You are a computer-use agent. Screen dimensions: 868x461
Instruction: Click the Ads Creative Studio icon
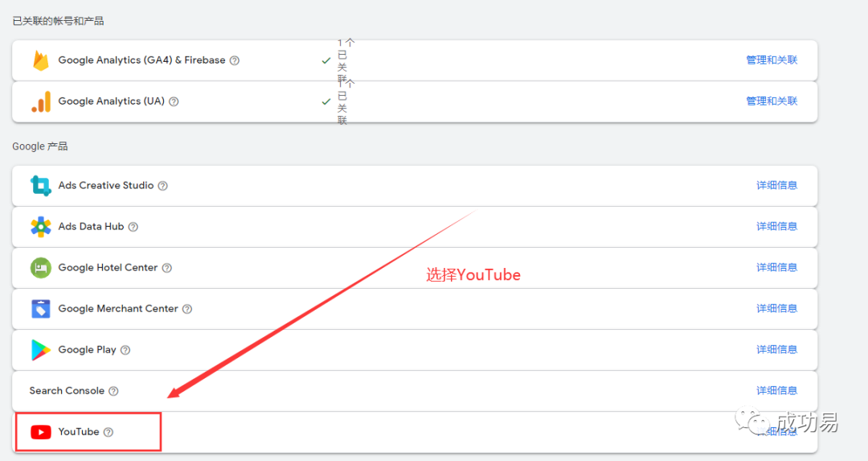40,186
